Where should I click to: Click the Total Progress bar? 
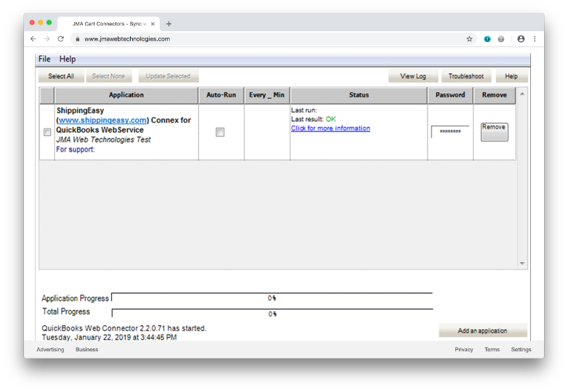tap(272, 314)
